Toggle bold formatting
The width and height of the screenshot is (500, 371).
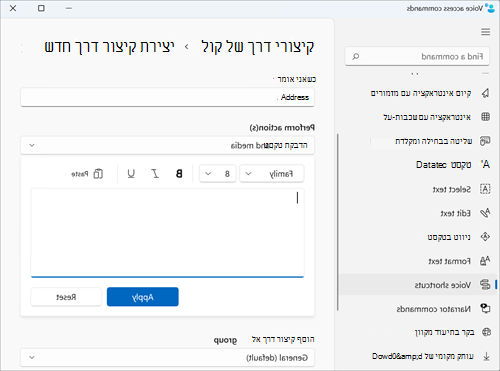(179, 174)
